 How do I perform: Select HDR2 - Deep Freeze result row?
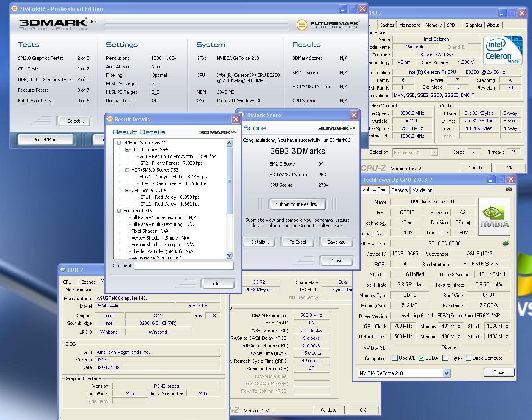point(174,183)
